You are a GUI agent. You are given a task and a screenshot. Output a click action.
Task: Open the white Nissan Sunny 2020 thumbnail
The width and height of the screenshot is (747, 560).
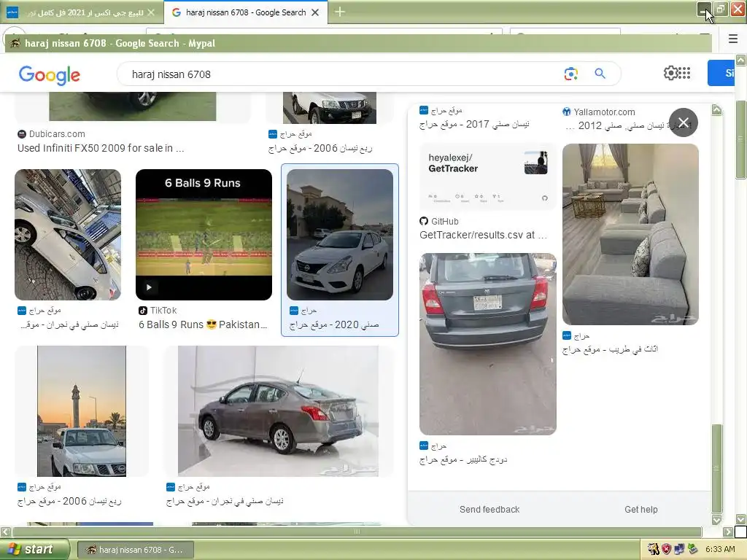click(340, 234)
